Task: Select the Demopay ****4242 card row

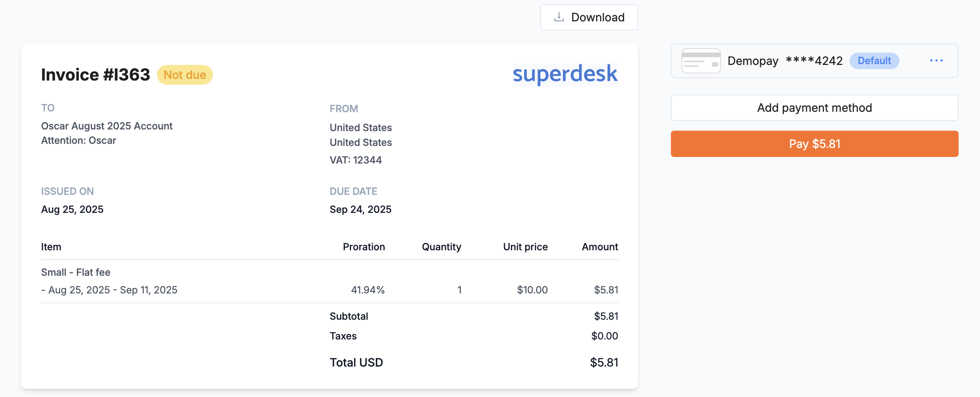Action: pyautogui.click(x=814, y=61)
